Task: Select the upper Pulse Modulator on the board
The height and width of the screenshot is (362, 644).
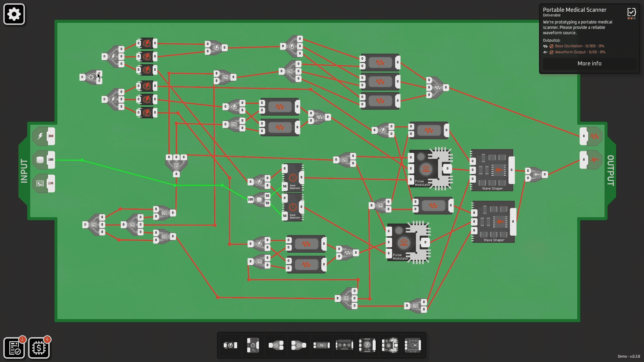Action: coord(431,169)
